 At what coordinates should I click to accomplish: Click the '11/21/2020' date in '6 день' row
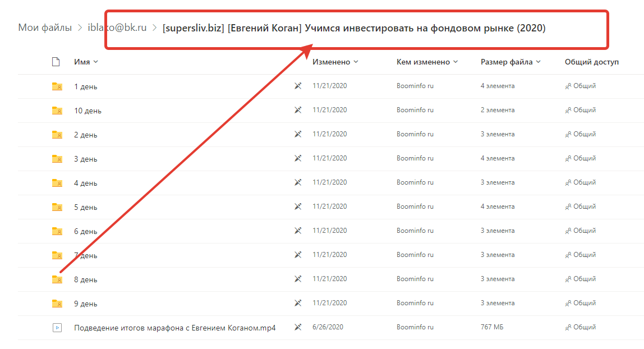(x=329, y=231)
